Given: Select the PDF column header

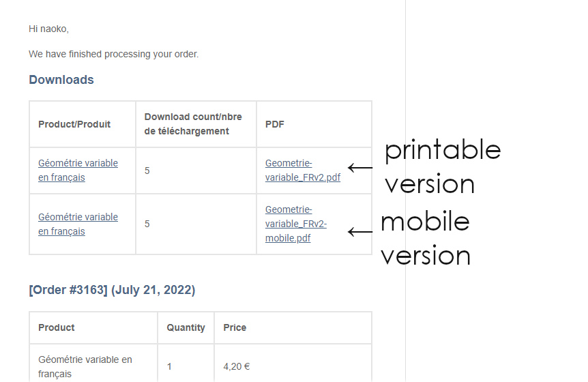Looking at the screenshot, I should click(x=275, y=124).
